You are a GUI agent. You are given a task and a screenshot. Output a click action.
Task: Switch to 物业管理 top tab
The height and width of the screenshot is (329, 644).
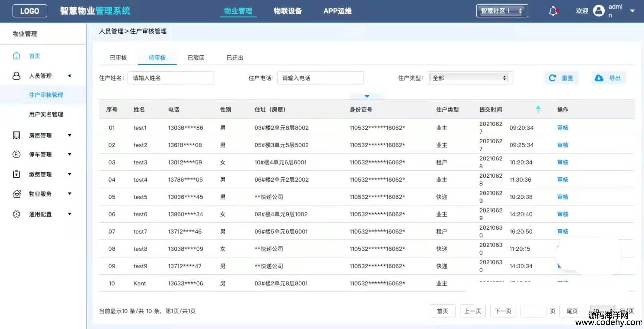[238, 11]
